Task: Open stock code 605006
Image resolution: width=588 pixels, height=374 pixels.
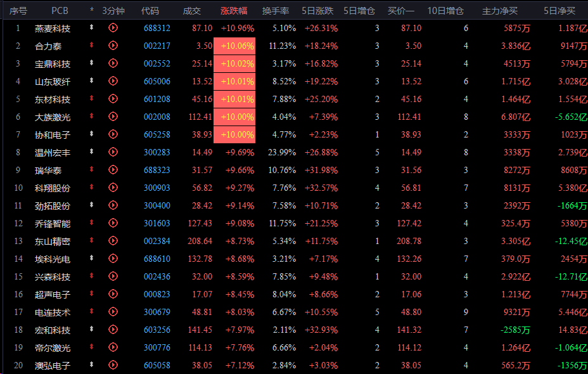Action: coord(157,81)
